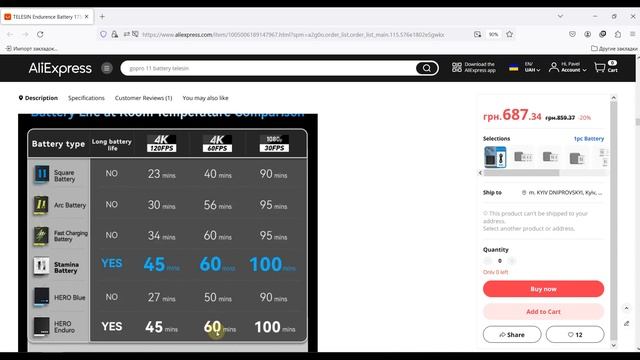640x360 pixels.
Task: Click the Stamina Battery row label
Action: click(66, 267)
